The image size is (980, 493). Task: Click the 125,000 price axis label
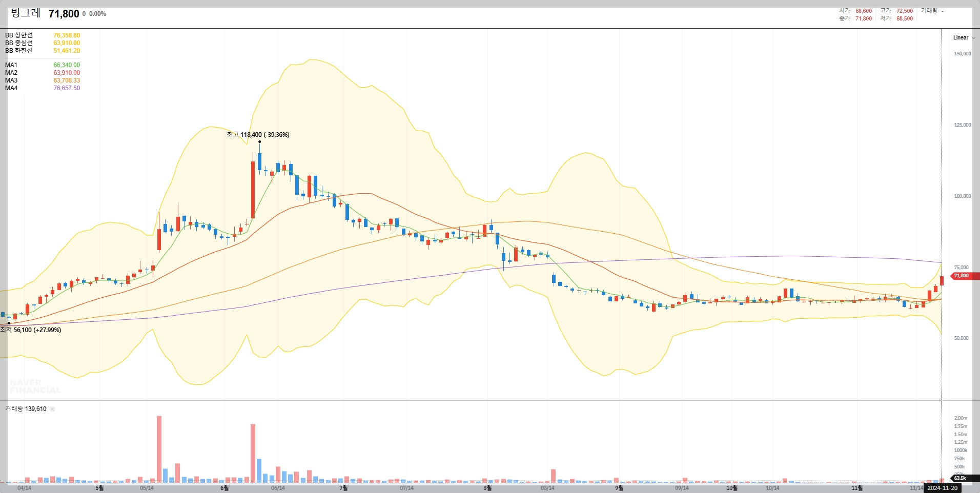963,125
